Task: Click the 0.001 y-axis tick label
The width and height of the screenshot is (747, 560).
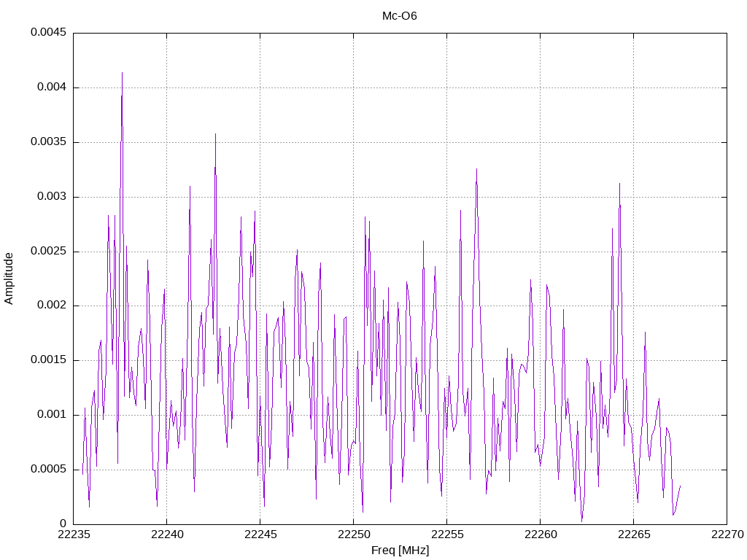Action: click(52, 414)
